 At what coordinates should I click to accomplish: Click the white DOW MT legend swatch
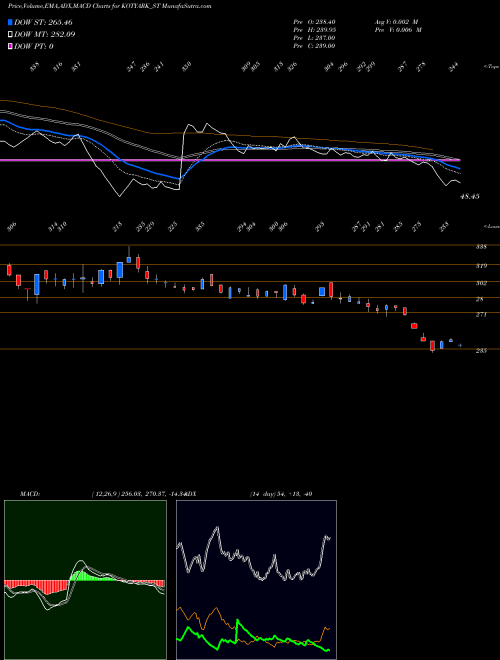tap(10, 34)
